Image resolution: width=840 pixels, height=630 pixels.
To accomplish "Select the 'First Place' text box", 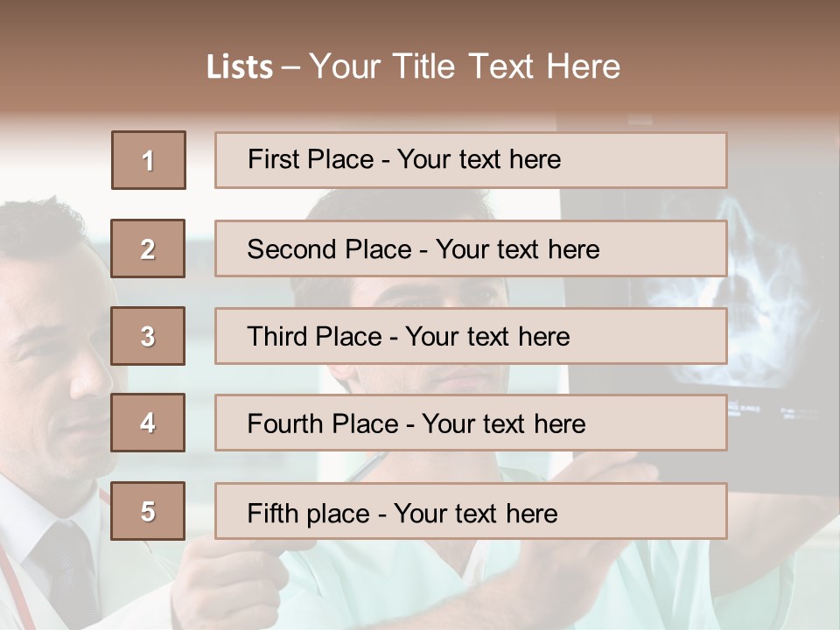I will (x=471, y=160).
